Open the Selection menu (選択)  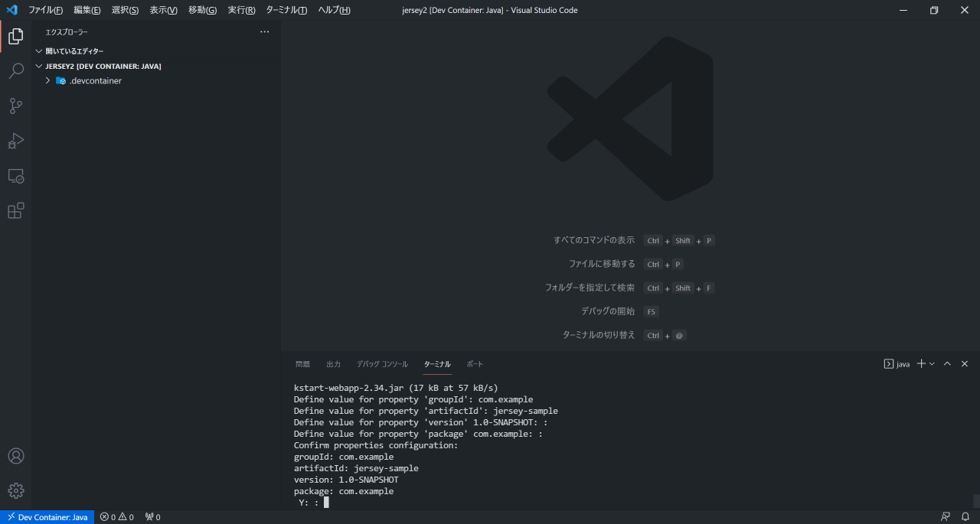click(125, 10)
